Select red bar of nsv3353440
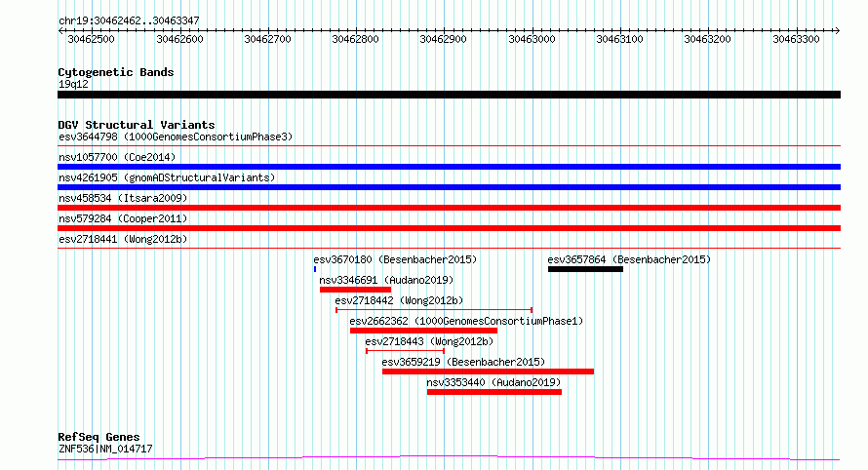 [494, 392]
